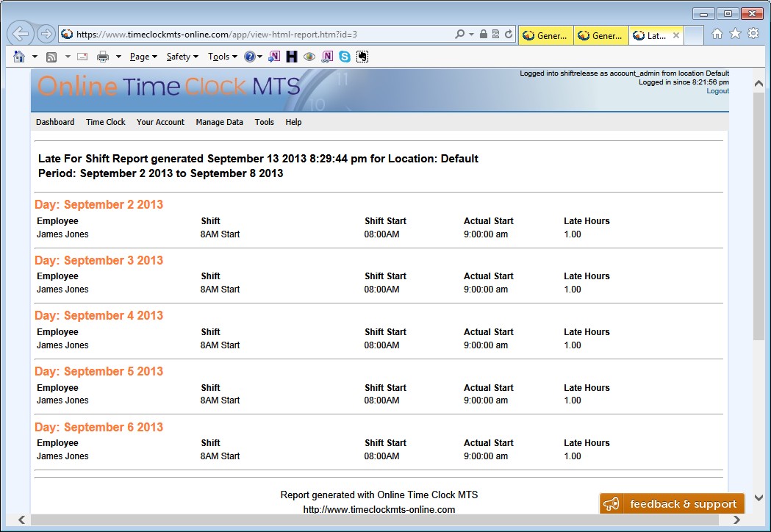The width and height of the screenshot is (771, 532).
Task: Click the browser Forward arrow button
Action: 46,34
